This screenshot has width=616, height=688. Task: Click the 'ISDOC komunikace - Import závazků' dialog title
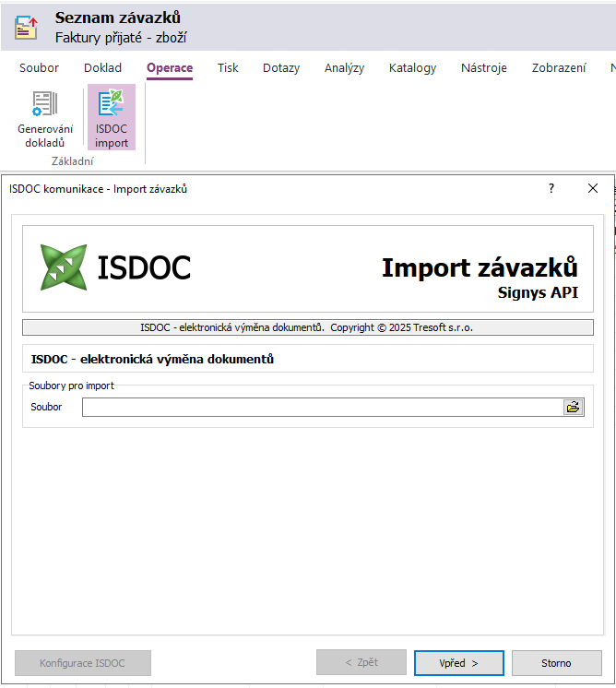pyautogui.click(x=98, y=189)
